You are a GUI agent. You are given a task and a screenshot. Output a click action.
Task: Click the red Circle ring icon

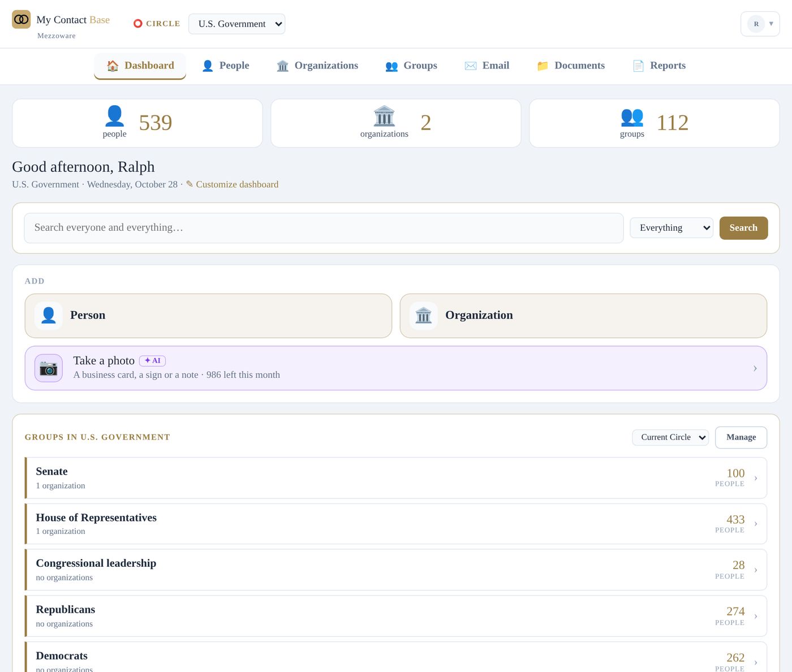137,24
